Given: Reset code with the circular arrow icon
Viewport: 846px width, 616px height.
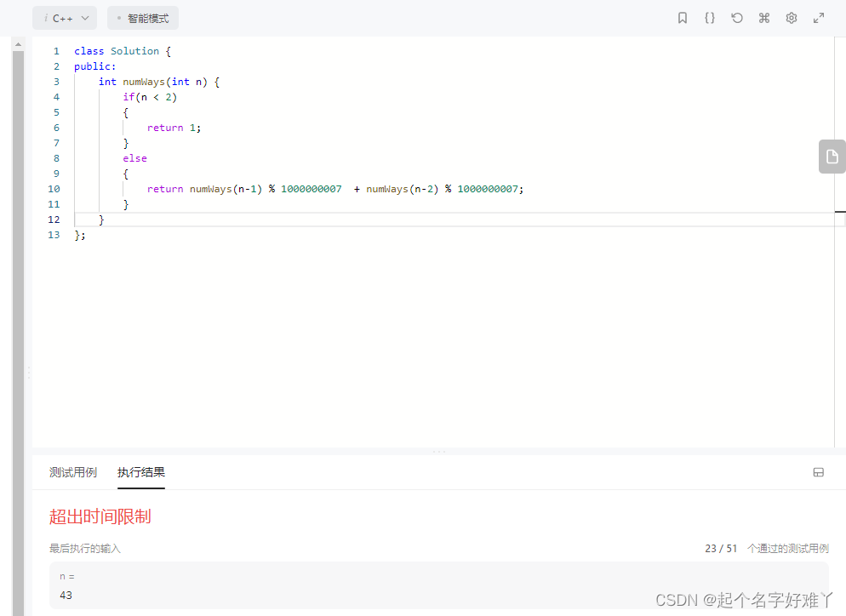Looking at the screenshot, I should (x=736, y=18).
